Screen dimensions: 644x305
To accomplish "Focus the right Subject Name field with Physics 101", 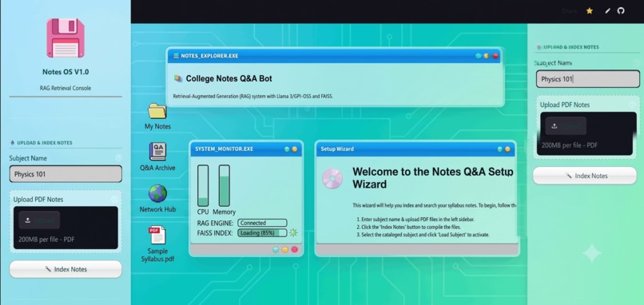I will click(x=588, y=79).
